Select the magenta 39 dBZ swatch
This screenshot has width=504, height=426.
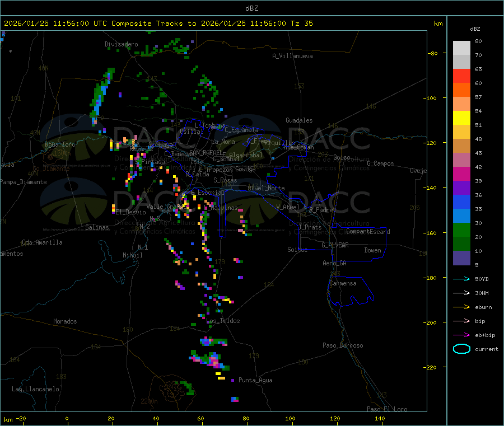(461, 174)
